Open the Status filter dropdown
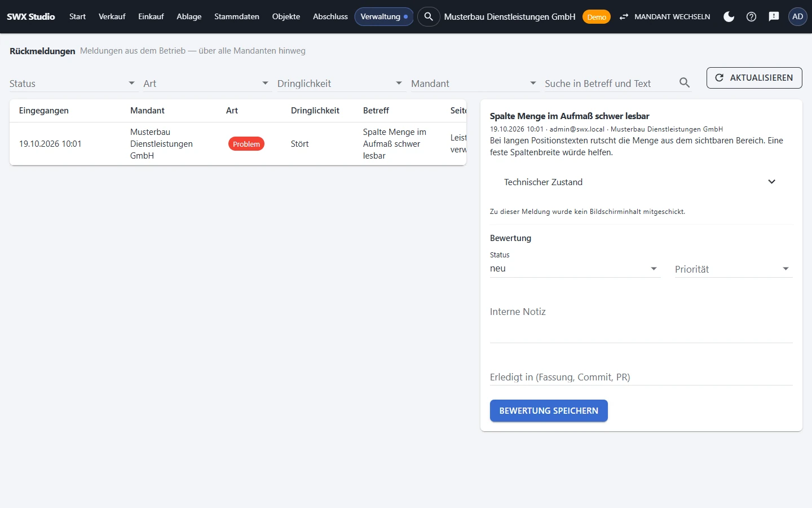This screenshot has width=812, height=508. 73,83
